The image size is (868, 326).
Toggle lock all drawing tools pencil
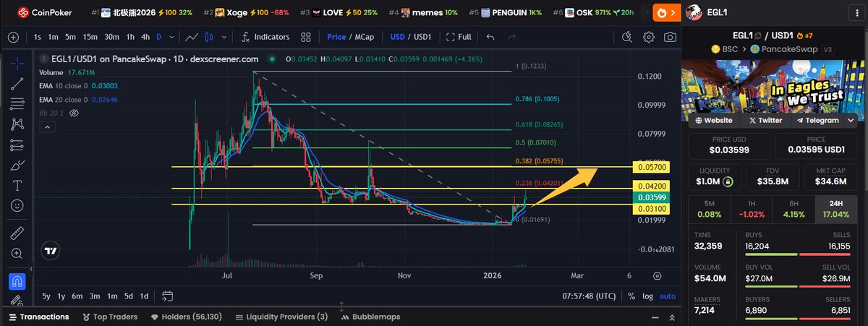(17, 300)
